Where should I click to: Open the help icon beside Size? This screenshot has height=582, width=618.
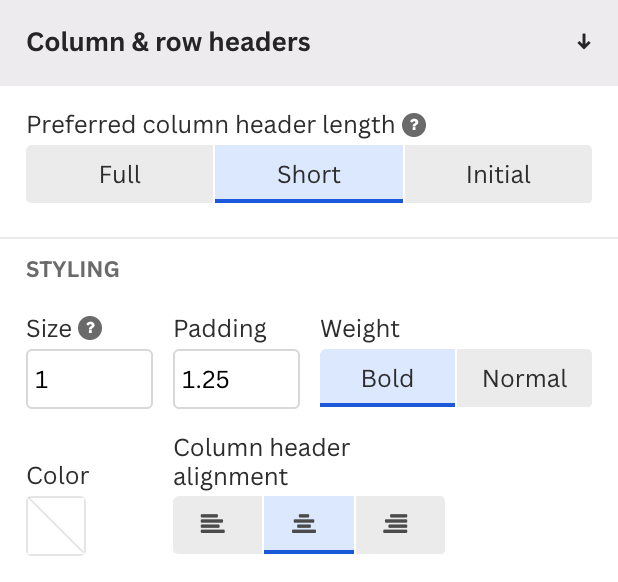(90, 328)
